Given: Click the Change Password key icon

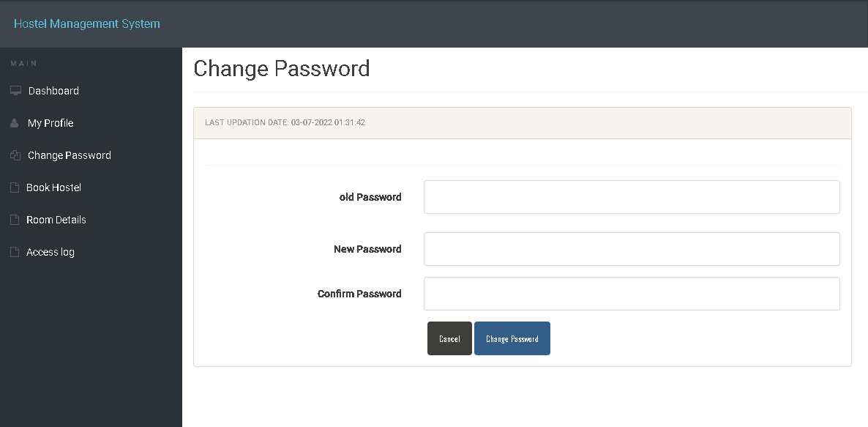Looking at the screenshot, I should pos(15,155).
